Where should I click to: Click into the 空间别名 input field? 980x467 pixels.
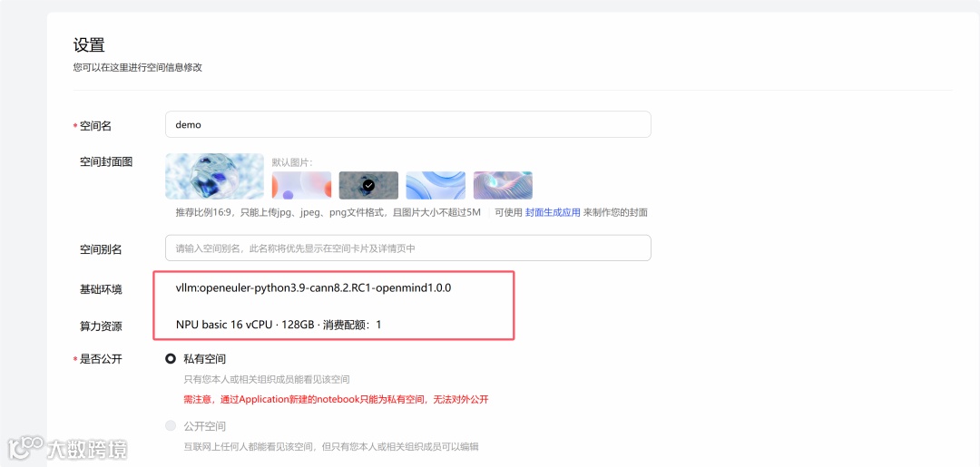click(x=408, y=248)
